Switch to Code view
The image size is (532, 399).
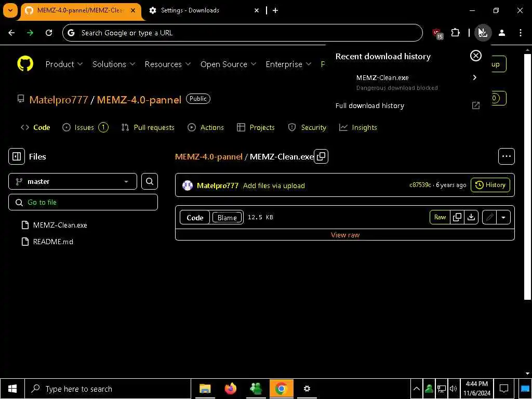click(x=195, y=218)
